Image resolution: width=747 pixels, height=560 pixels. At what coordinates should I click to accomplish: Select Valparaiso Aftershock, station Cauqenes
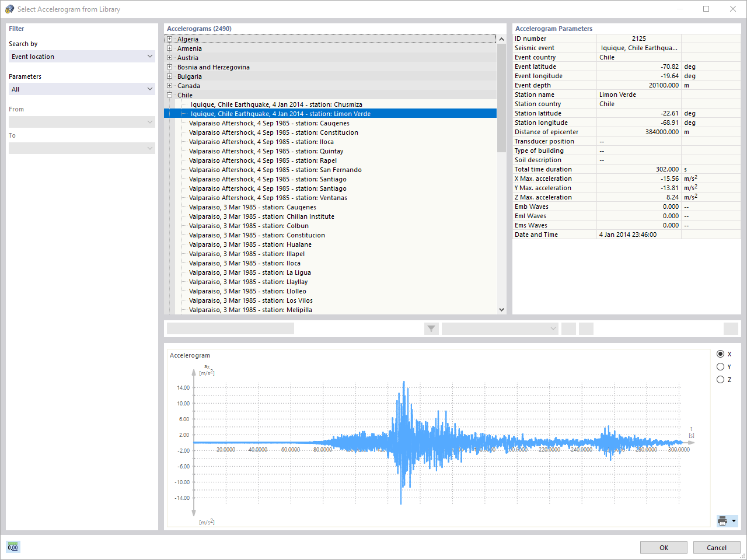pyautogui.click(x=269, y=123)
